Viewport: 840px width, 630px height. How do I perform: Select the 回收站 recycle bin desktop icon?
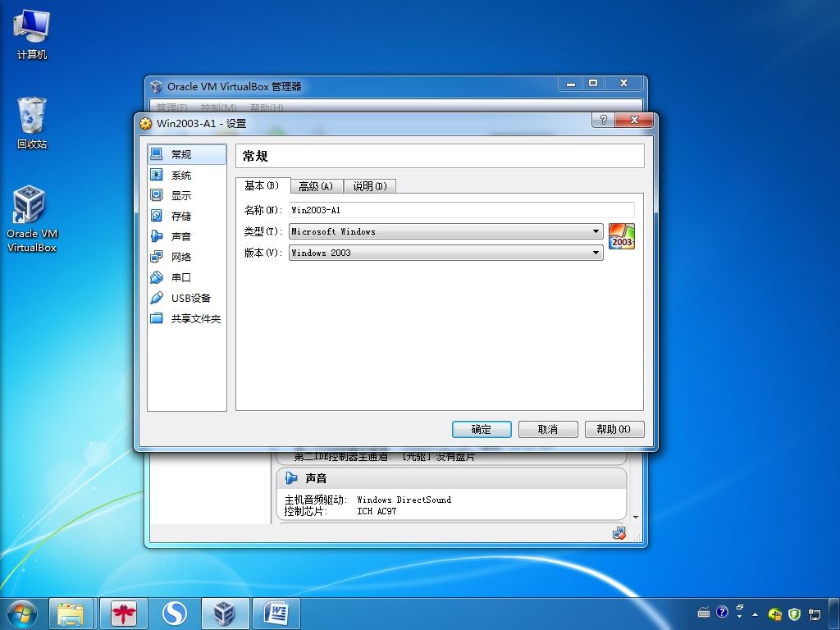point(32,123)
